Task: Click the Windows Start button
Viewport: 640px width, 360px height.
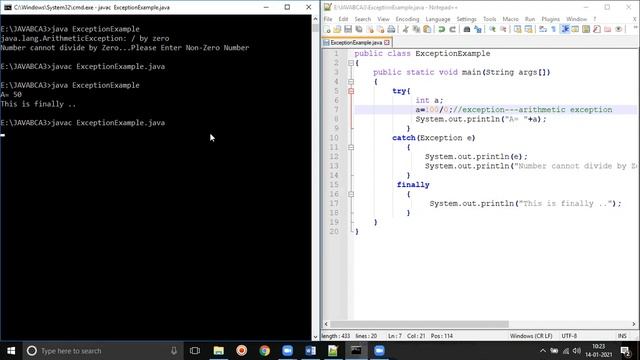Action: (11, 351)
